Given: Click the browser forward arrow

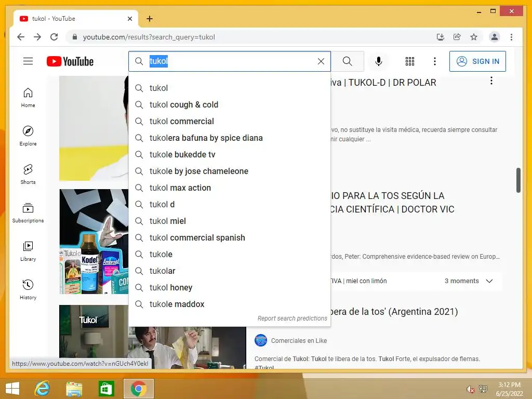Looking at the screenshot, I should point(37,37).
